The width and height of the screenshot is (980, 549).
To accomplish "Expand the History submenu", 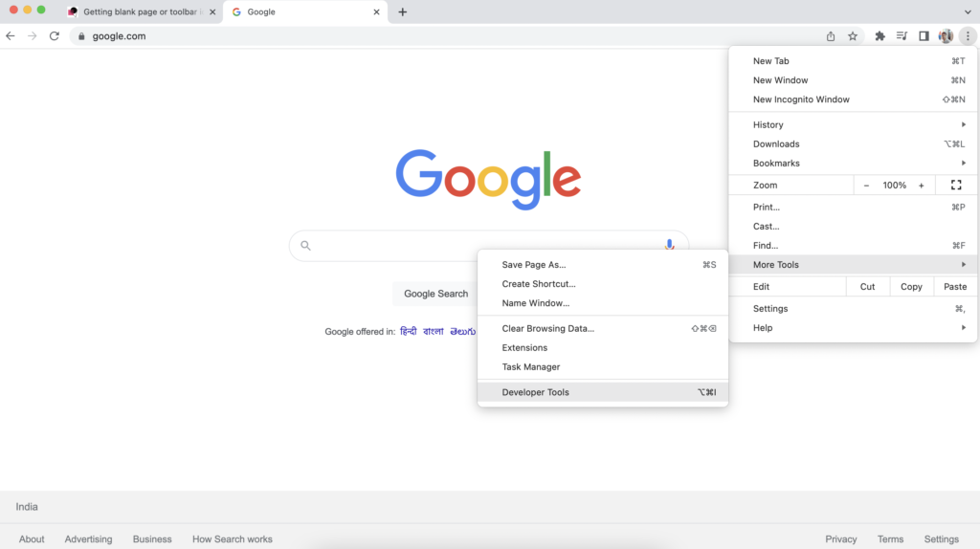I will pos(853,125).
